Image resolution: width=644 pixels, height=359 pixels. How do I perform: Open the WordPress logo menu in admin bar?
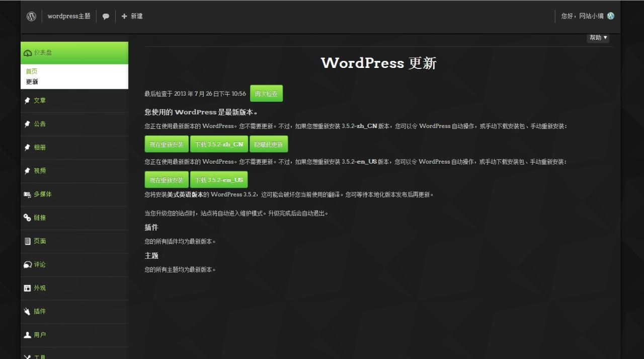pos(31,16)
